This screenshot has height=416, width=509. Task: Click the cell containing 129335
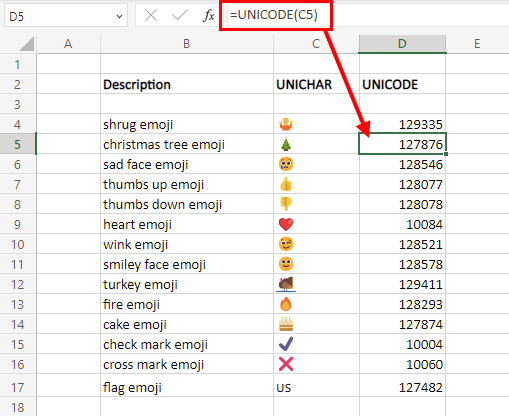tap(402, 124)
